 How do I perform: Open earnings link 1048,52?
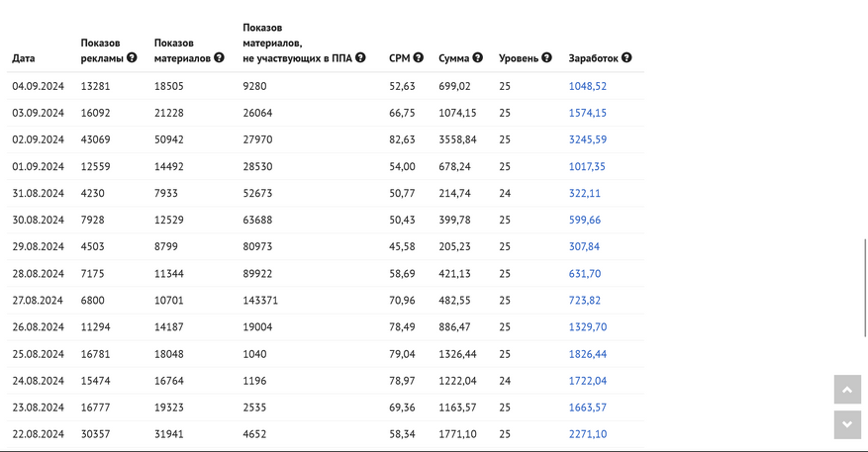[587, 86]
